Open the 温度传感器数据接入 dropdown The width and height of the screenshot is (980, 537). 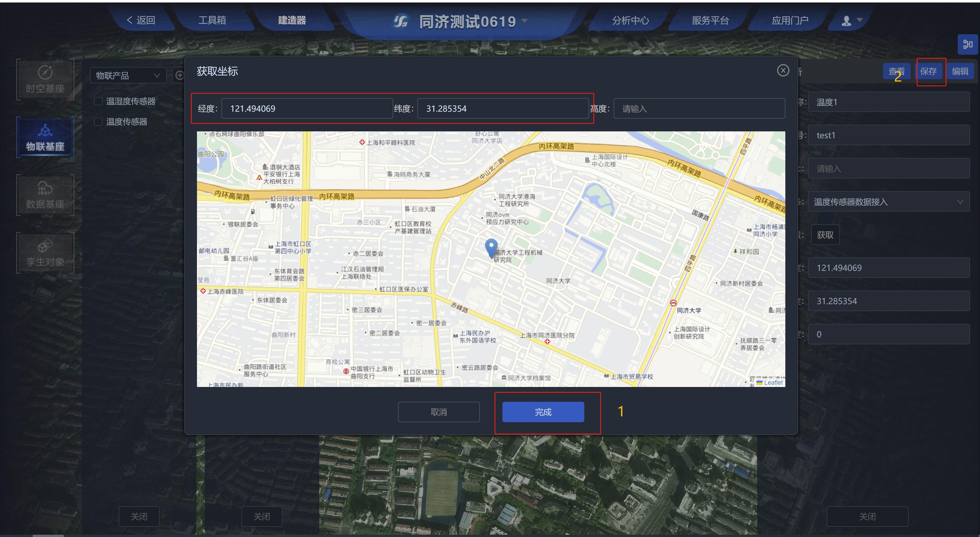coord(888,201)
